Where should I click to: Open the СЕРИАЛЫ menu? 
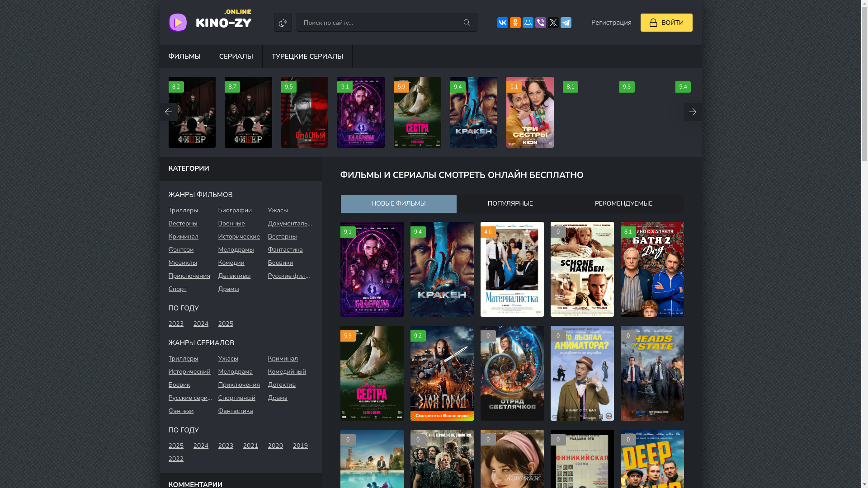coord(236,56)
